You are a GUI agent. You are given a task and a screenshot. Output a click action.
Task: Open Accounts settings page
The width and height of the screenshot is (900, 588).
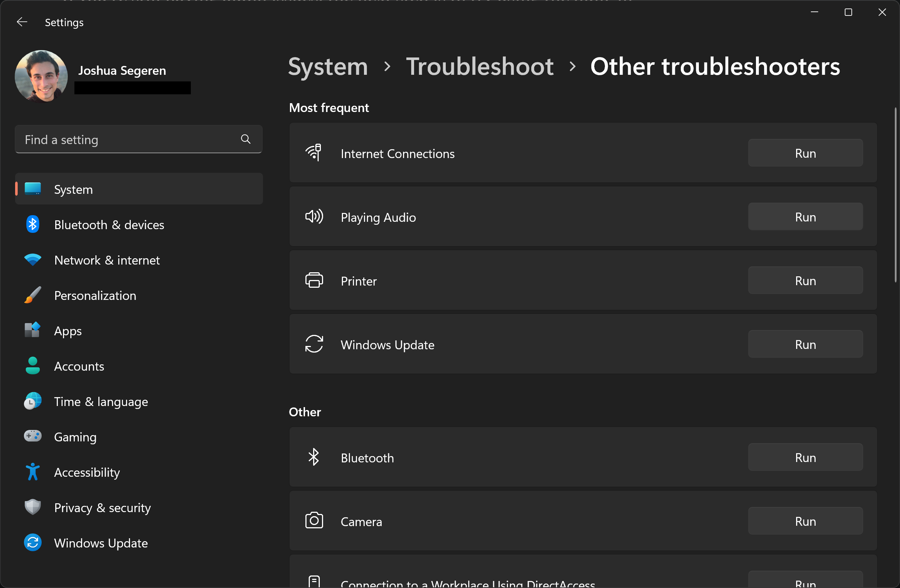point(139,365)
